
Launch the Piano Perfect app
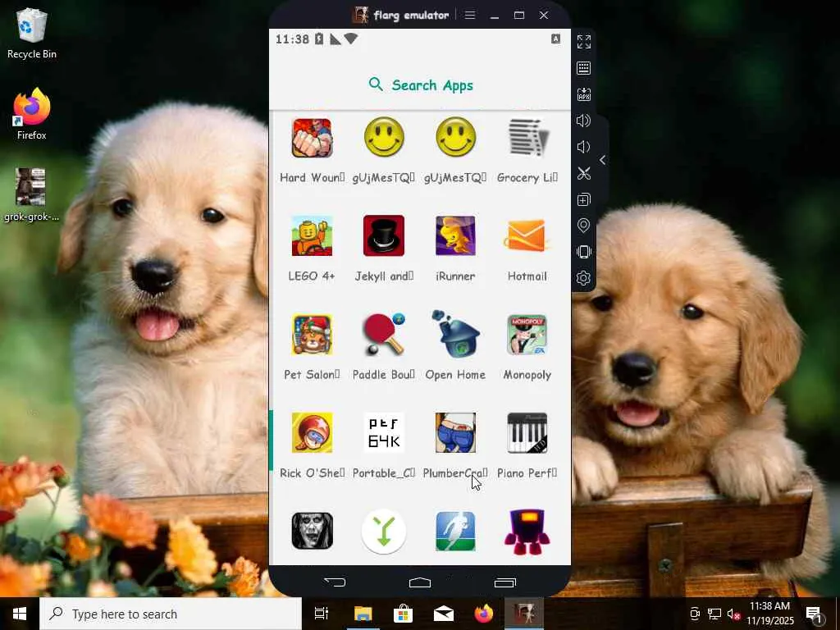pos(527,433)
